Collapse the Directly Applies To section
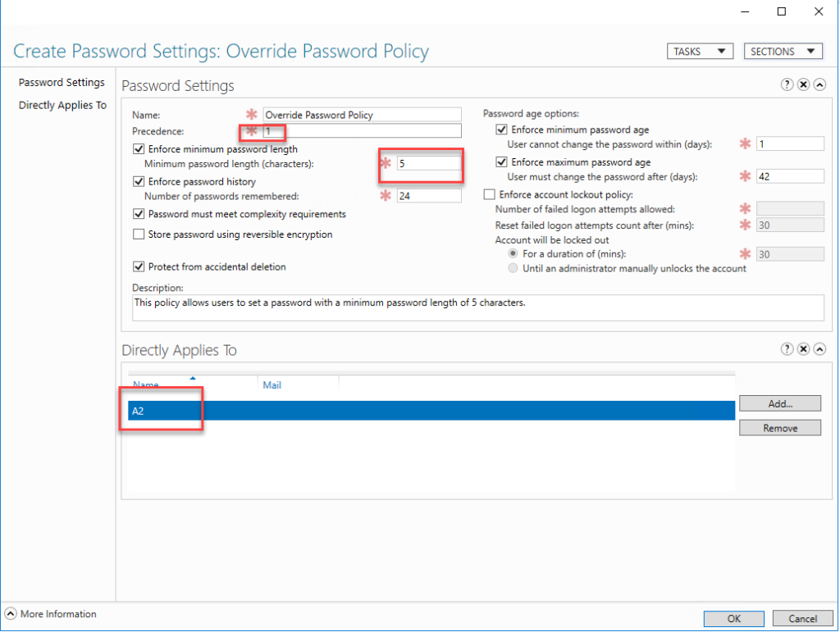Viewport: 840px width, 632px height. 819,350
